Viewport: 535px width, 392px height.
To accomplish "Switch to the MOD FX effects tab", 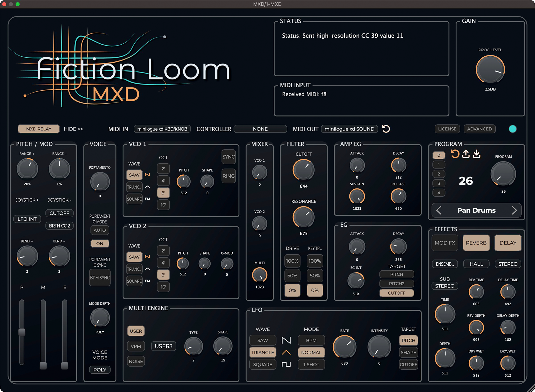I will point(445,243).
